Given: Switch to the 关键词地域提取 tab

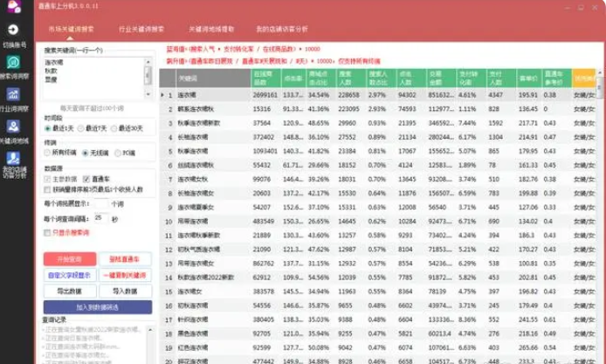Looking at the screenshot, I should tap(211, 29).
